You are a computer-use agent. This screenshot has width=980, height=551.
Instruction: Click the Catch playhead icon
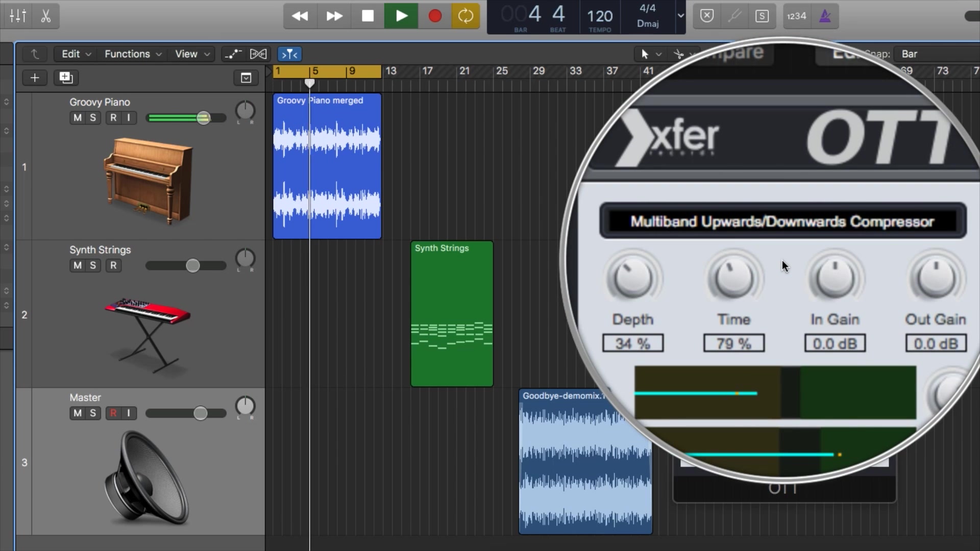pos(289,54)
